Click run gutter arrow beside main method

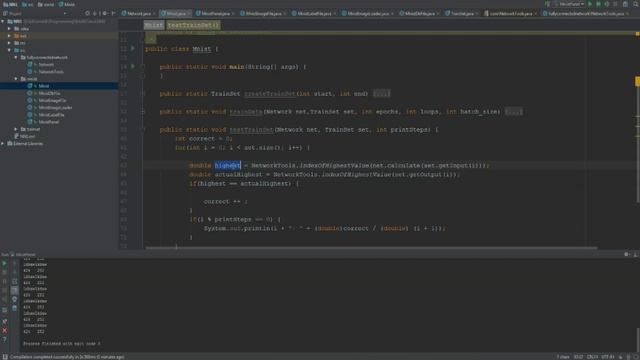[133, 66]
